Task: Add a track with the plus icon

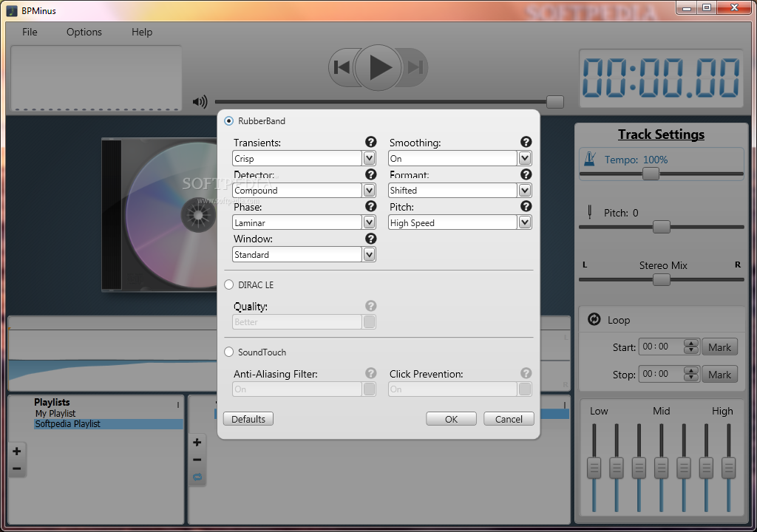Action: pos(197,442)
